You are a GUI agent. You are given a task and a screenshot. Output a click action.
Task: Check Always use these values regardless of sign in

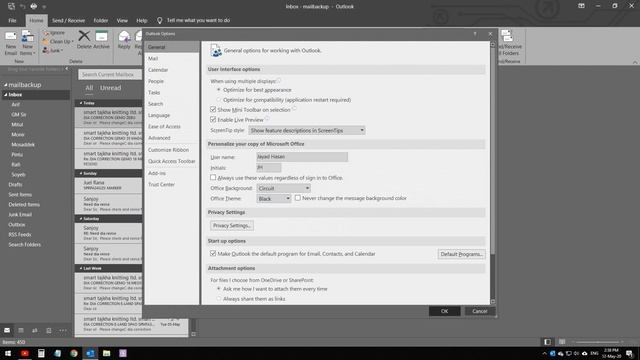[x=213, y=178]
